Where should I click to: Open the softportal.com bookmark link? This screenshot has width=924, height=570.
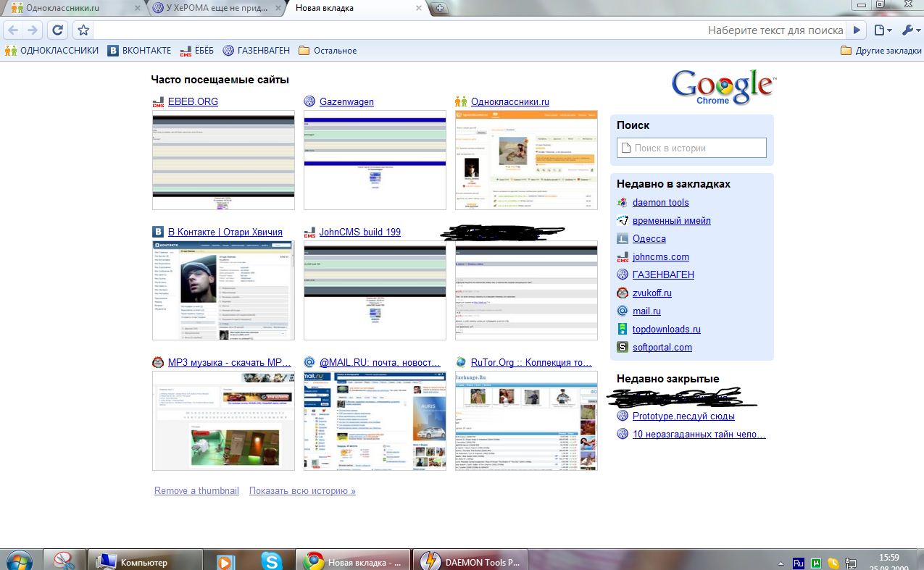pyautogui.click(x=662, y=348)
